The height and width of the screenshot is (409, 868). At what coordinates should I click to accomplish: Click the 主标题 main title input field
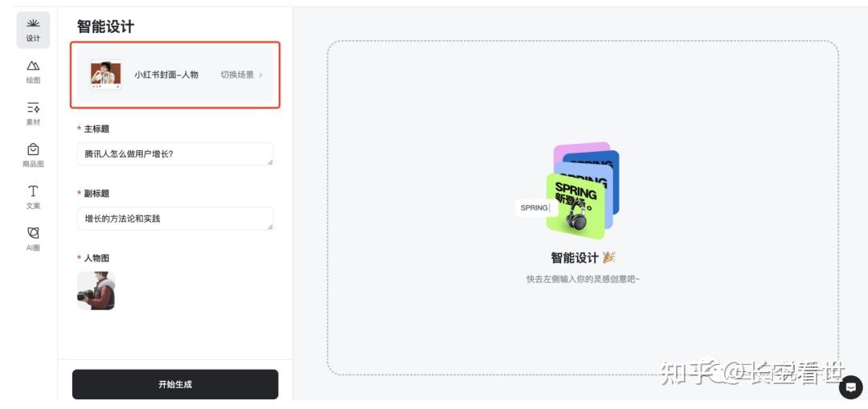[x=175, y=153]
